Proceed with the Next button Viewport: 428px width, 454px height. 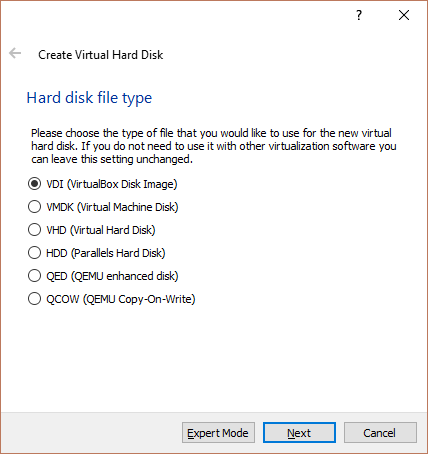pos(299,433)
